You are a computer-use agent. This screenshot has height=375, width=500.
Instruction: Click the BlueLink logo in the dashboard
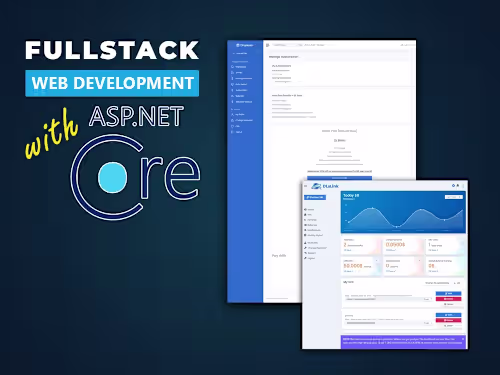pos(325,186)
